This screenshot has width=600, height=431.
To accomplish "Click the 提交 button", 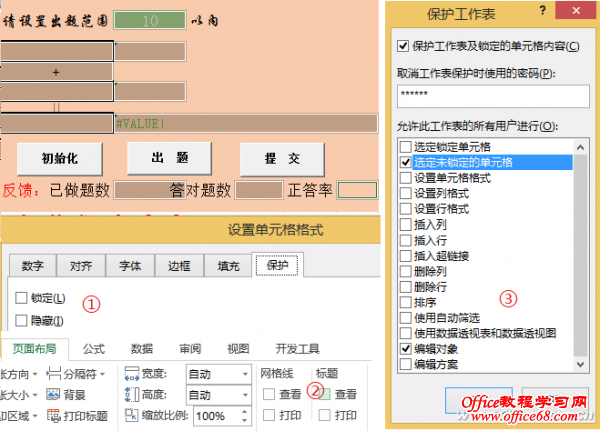I will click(x=282, y=159).
